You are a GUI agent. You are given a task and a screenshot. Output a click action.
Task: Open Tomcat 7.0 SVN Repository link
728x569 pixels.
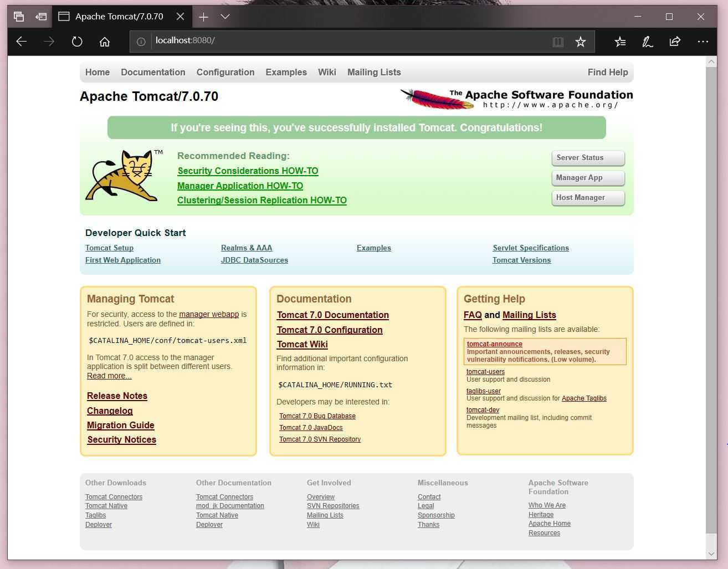tap(320, 439)
